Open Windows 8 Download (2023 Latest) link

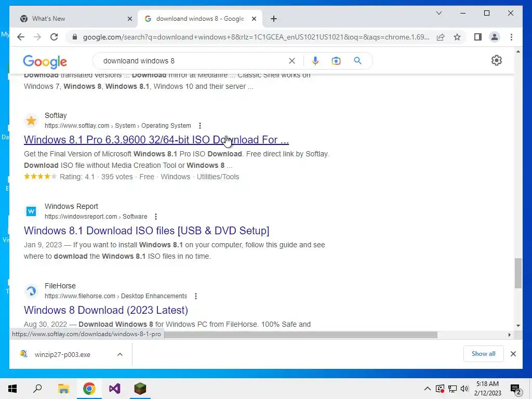pos(106,310)
